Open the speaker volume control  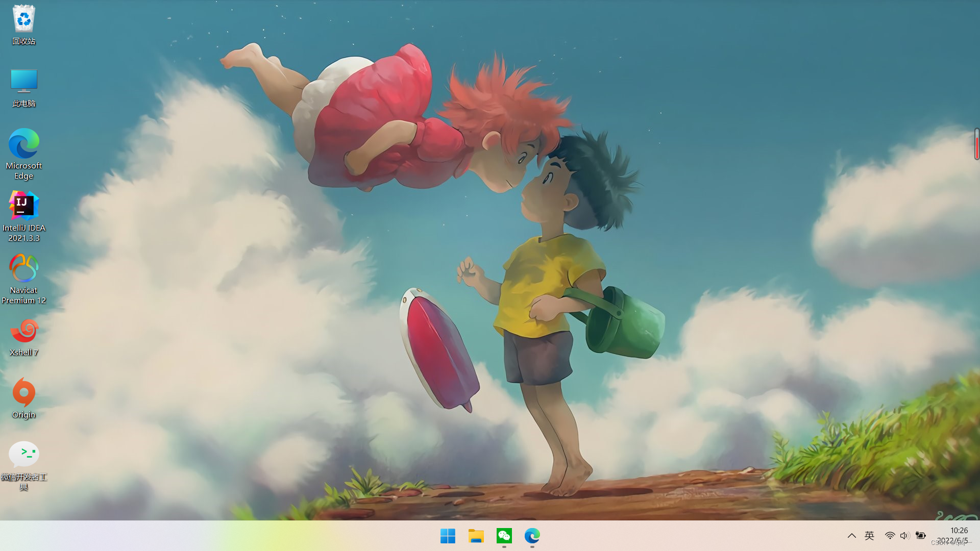coord(904,536)
